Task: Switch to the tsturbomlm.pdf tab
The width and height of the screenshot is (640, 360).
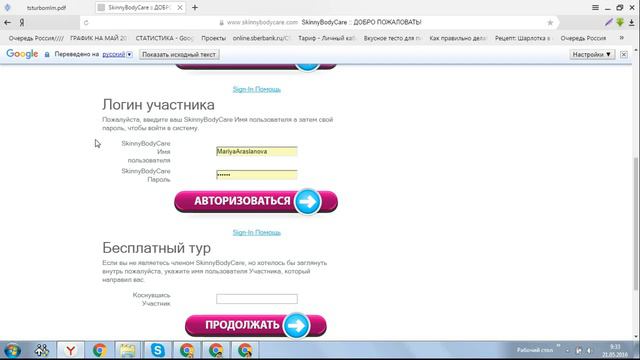Action: click(x=46, y=8)
